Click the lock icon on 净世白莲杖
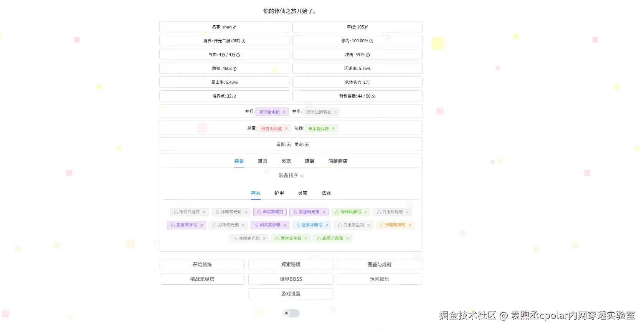This screenshot has width=644, height=330. 176,212
